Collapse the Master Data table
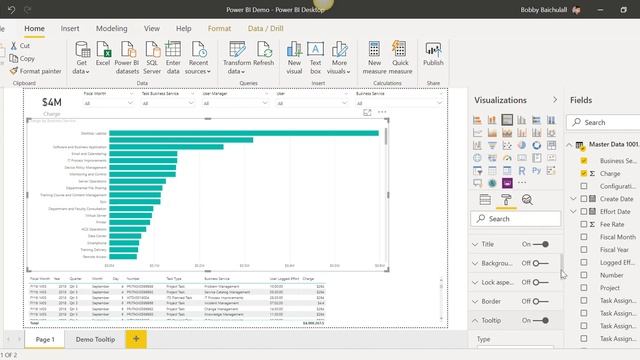Image resolution: width=640 pixels, height=360 pixels. coord(569,144)
